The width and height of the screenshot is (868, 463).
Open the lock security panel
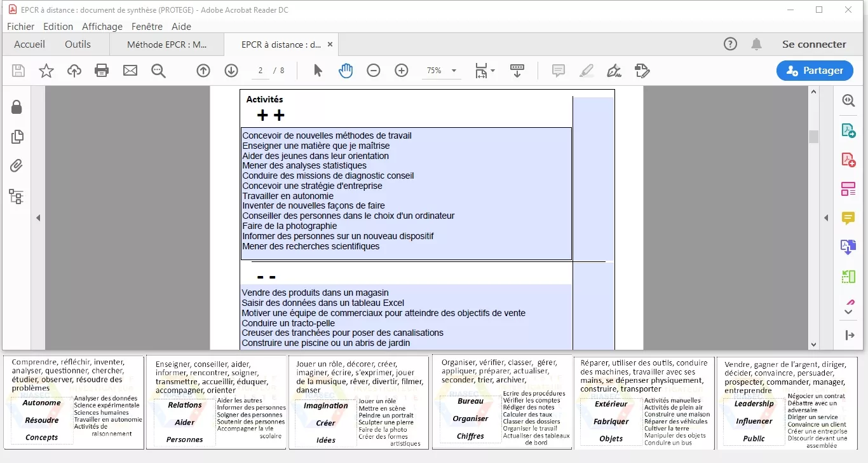coord(17,107)
